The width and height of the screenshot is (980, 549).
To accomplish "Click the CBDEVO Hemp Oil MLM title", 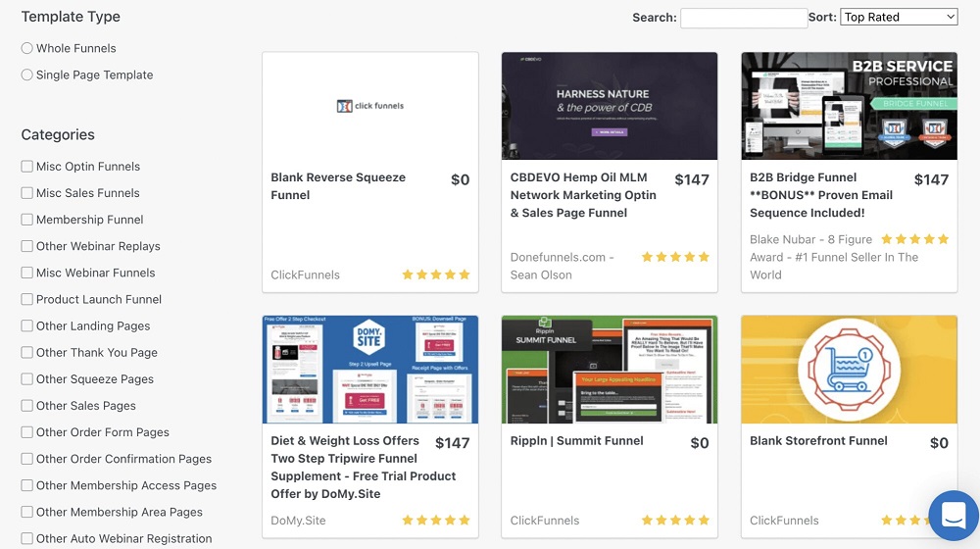I will tap(583, 195).
